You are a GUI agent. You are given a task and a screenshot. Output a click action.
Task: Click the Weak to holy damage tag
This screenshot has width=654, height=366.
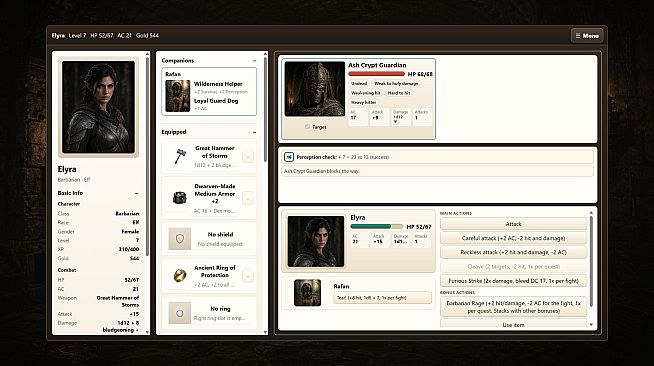[396, 83]
